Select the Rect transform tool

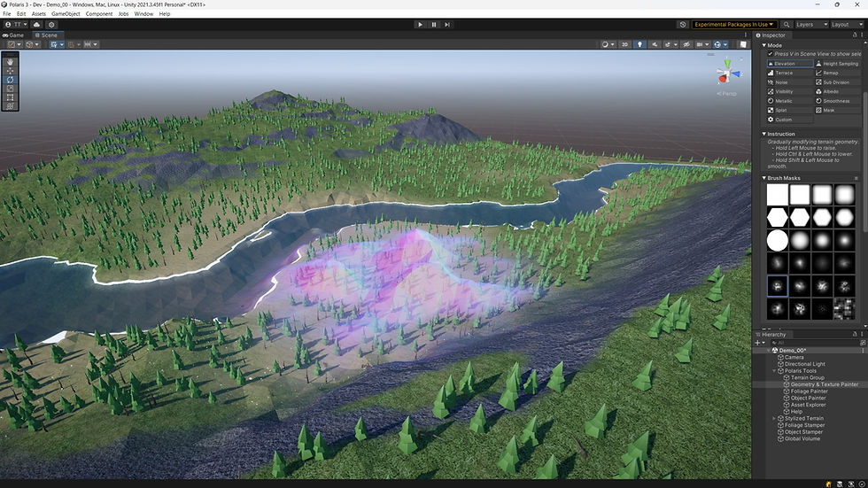click(x=10, y=97)
